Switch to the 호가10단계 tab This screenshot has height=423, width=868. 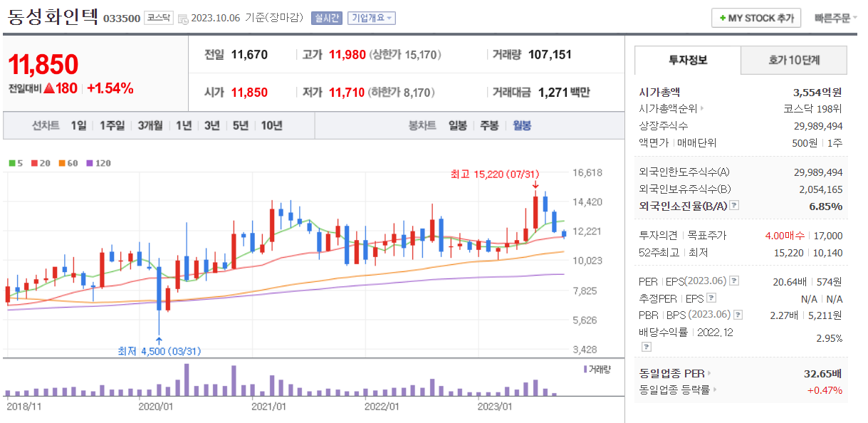[x=794, y=61]
